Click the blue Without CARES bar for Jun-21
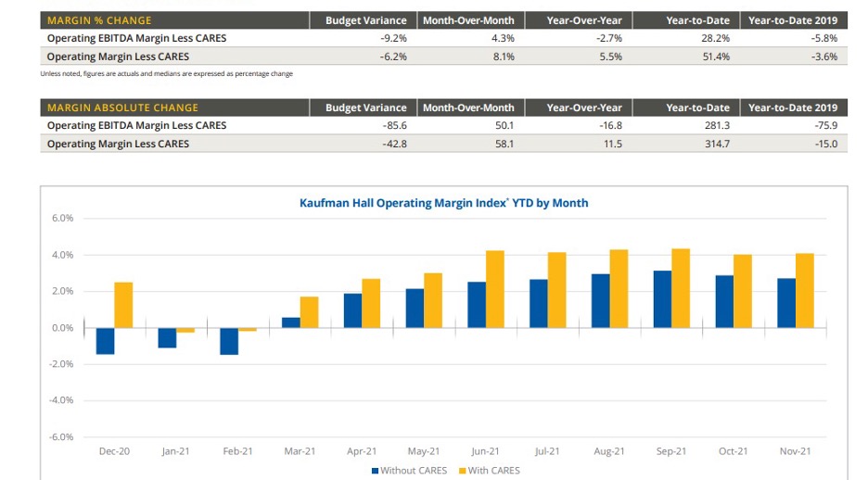Image resolution: width=868 pixels, height=480 pixels. [x=477, y=305]
